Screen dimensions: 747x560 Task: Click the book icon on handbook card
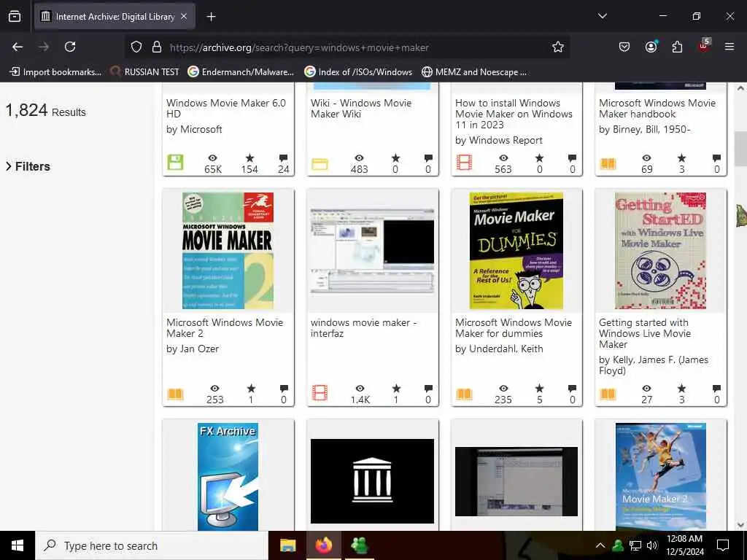(x=608, y=164)
